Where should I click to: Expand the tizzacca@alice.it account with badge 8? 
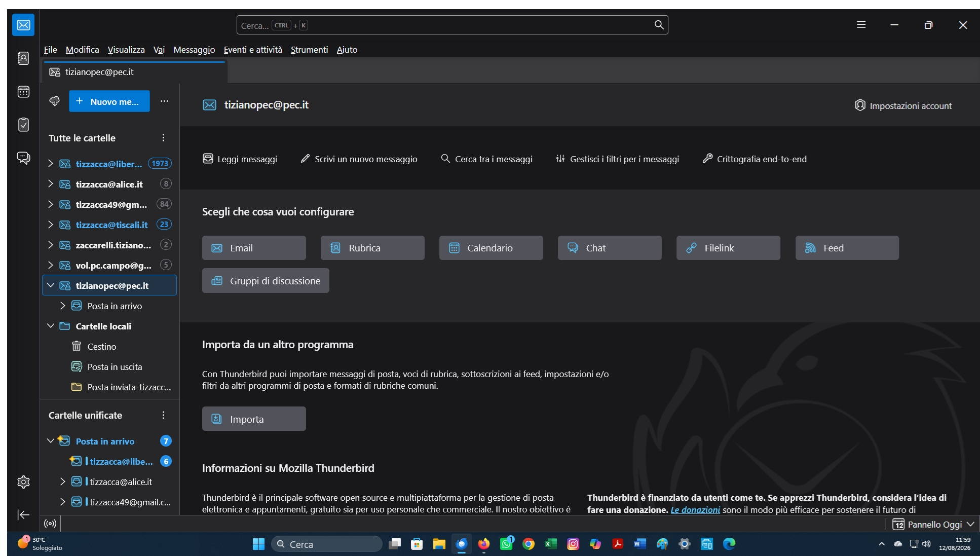click(50, 183)
